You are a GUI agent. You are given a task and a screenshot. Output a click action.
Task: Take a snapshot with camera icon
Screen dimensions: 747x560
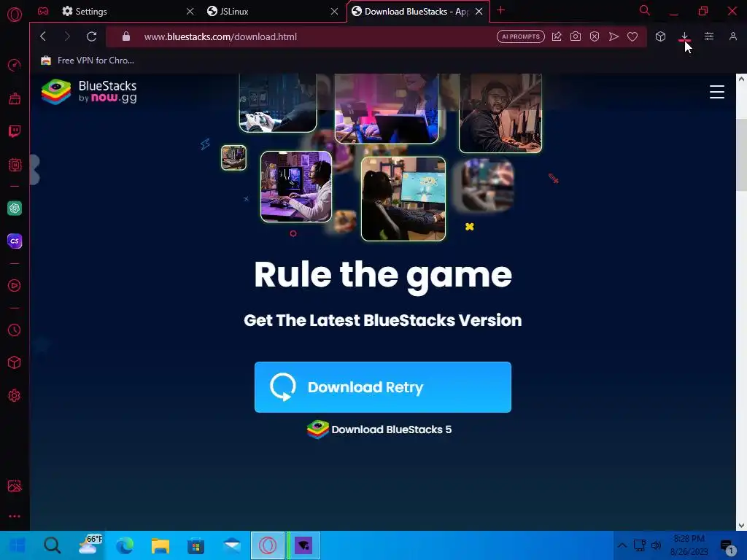(576, 36)
